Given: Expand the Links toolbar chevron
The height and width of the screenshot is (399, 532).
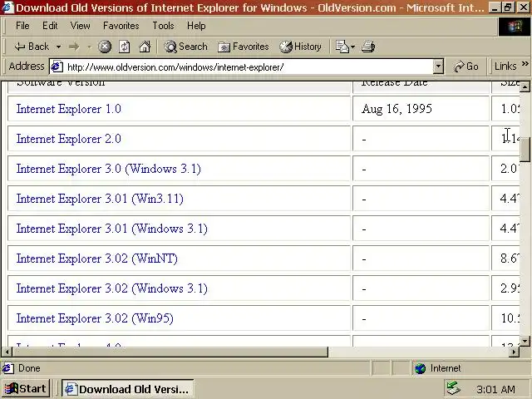Looking at the screenshot, I should pos(525,64).
